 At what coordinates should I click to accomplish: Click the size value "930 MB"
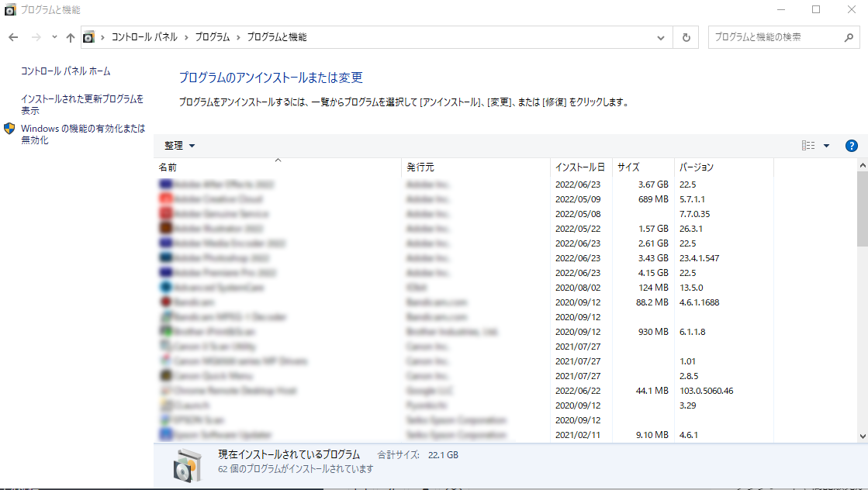pos(653,332)
